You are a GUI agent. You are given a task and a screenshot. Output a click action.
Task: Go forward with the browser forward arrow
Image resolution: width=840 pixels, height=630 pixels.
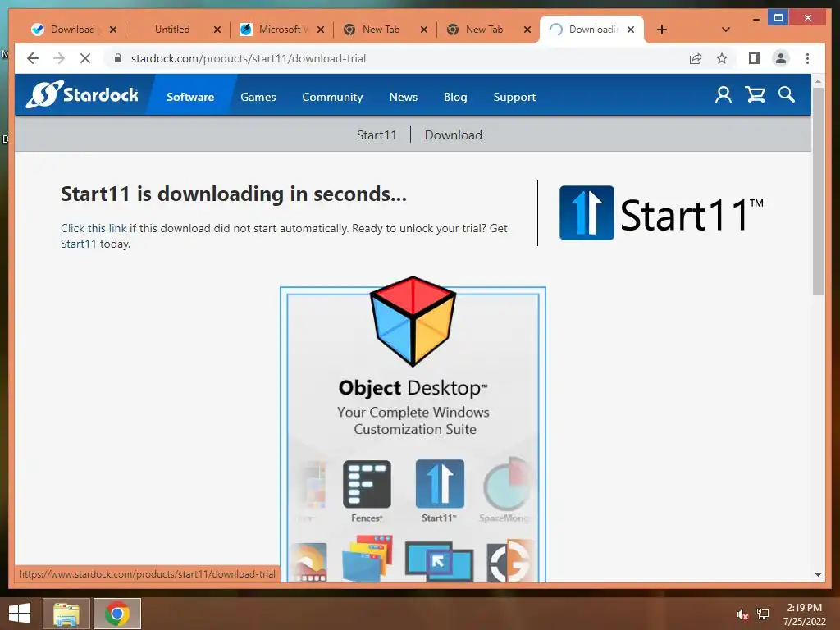pos(59,58)
